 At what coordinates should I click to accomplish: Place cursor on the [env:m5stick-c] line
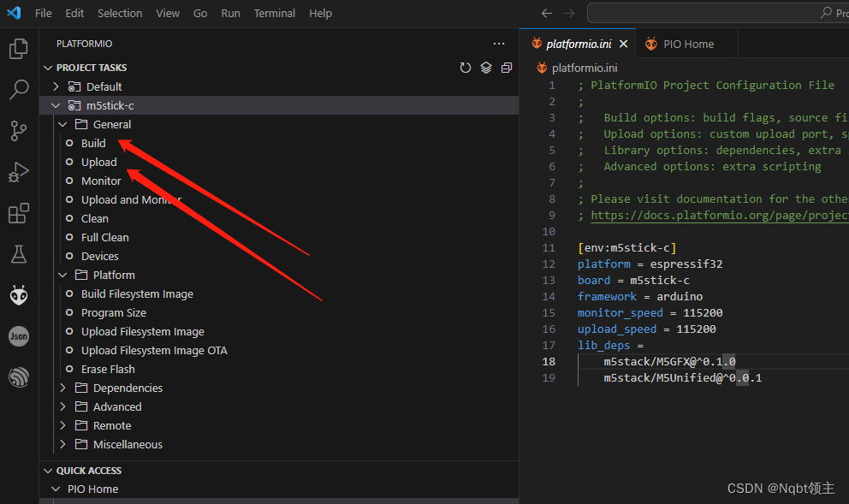[627, 248]
